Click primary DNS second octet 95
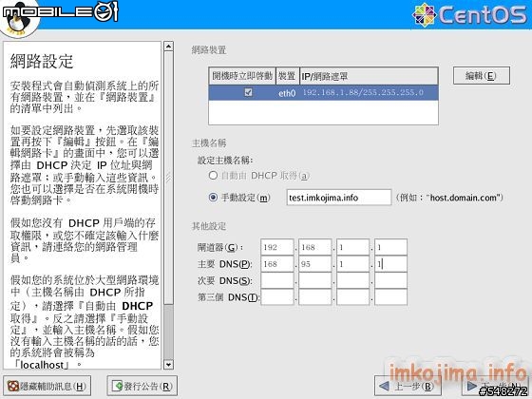 point(314,264)
